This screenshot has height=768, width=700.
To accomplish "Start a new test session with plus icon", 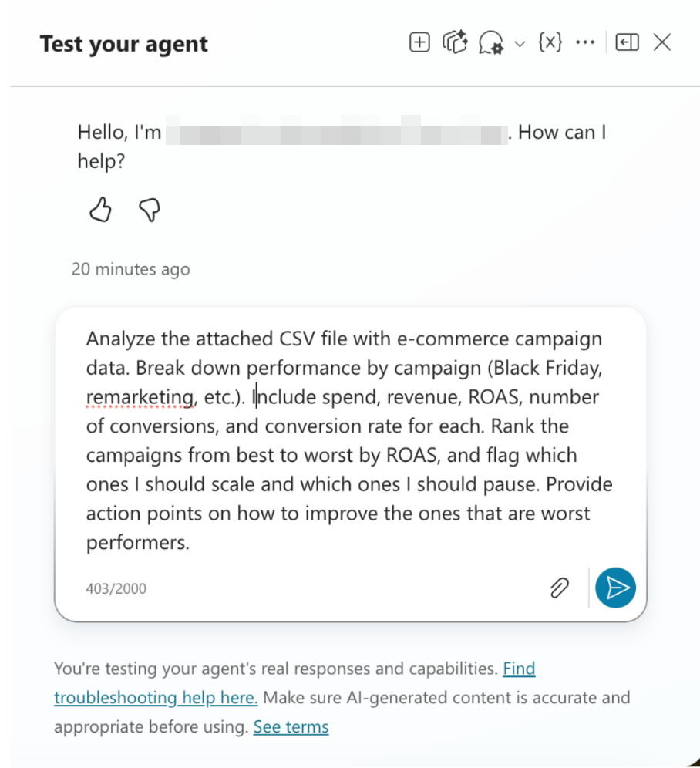I will [x=419, y=42].
